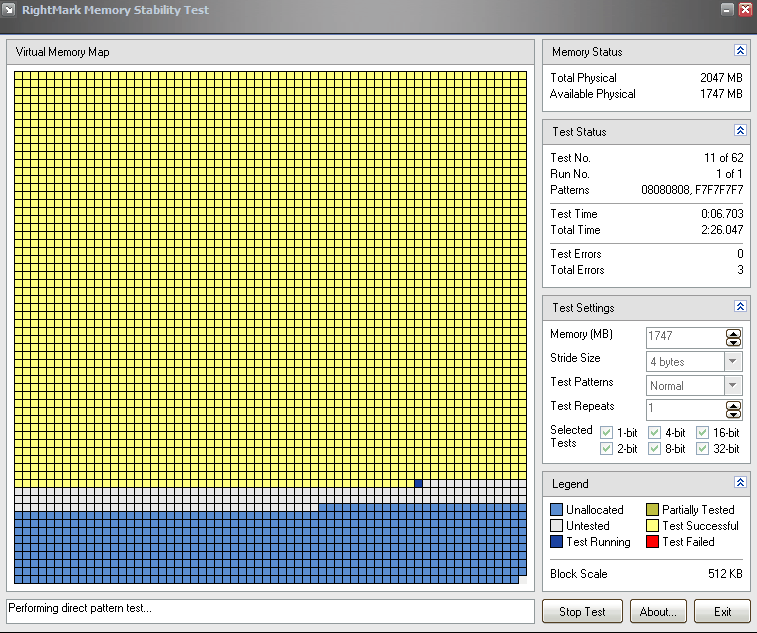The image size is (757, 633).
Task: Toggle the 1-bit test checkbox
Action: pyautogui.click(x=606, y=433)
